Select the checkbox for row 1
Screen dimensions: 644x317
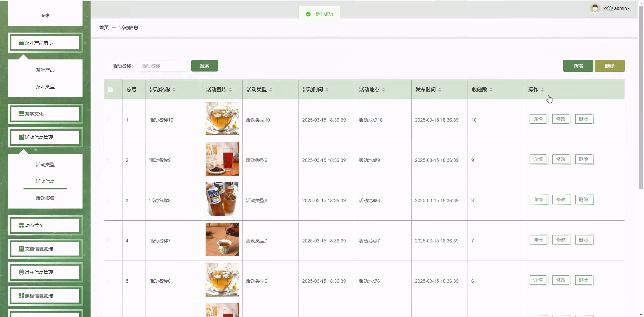110,120
